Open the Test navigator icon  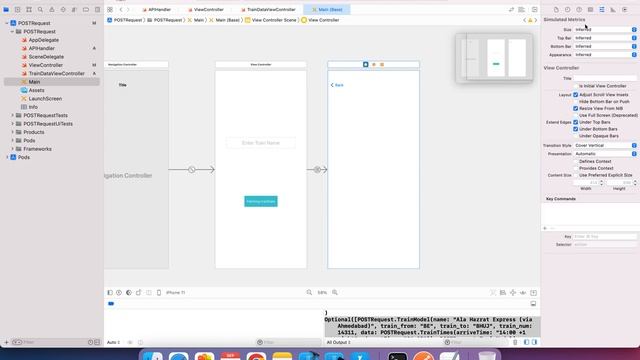point(63,9)
